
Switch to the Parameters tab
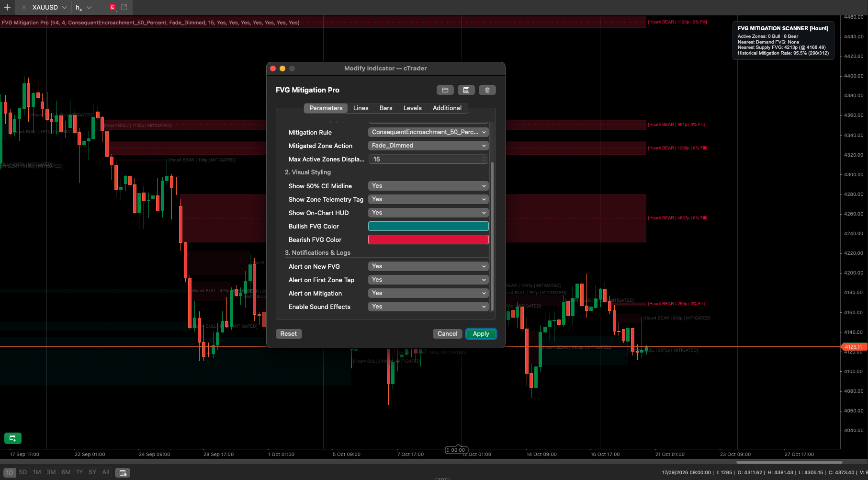click(x=326, y=108)
